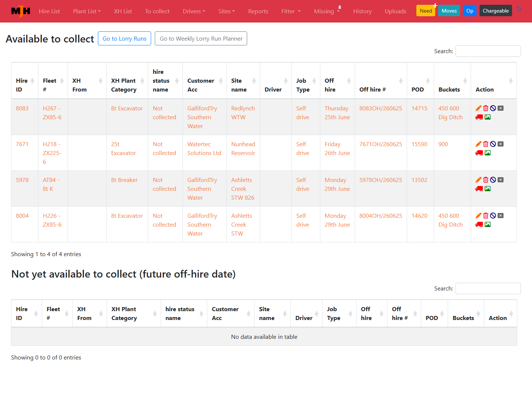This screenshot has height=406, width=532.
Task: Open the green image icon for hire 7671
Action: [x=488, y=153]
